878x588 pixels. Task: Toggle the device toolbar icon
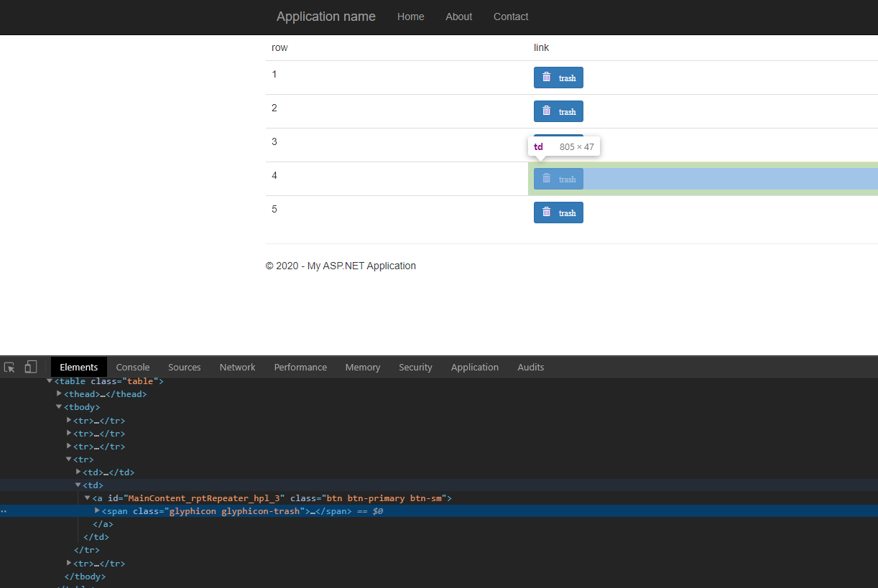coord(30,367)
